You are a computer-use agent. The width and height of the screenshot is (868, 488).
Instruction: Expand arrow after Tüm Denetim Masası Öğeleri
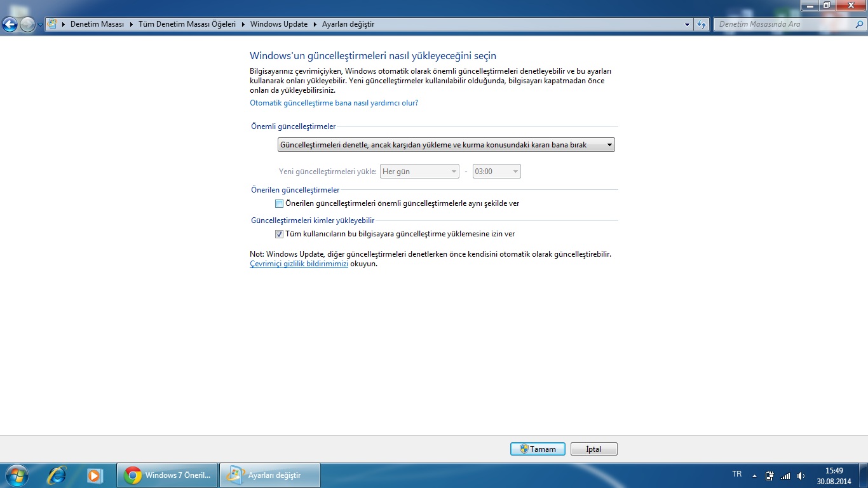click(243, 24)
